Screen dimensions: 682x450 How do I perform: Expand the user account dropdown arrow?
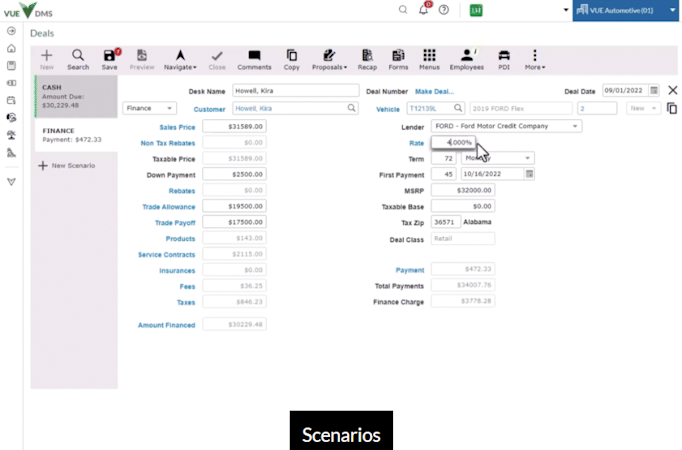(565, 10)
